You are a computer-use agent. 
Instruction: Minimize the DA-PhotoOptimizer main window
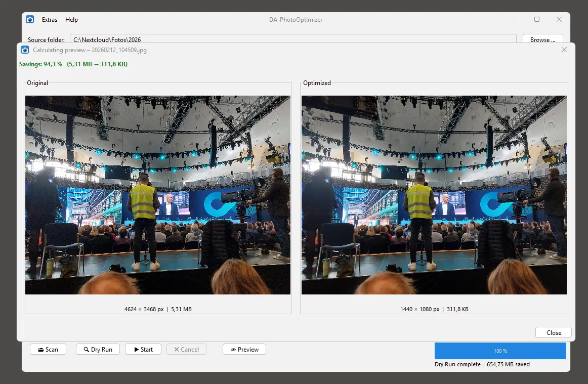(515, 19)
